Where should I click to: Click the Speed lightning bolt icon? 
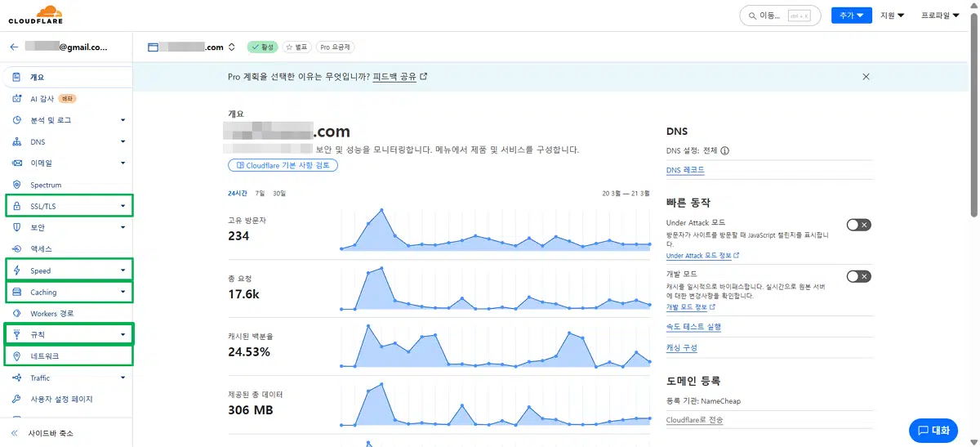16,270
